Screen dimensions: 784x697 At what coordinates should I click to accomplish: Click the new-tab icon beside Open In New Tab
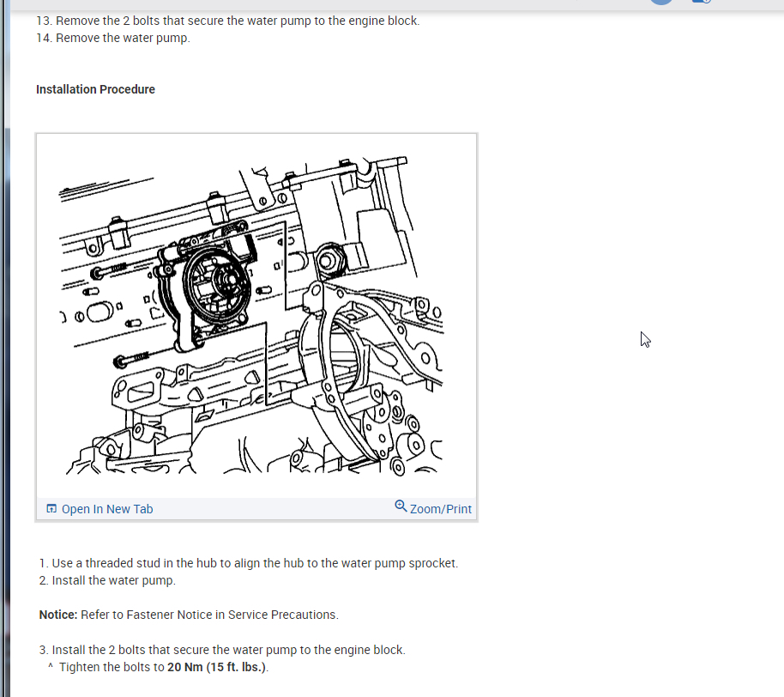point(51,508)
